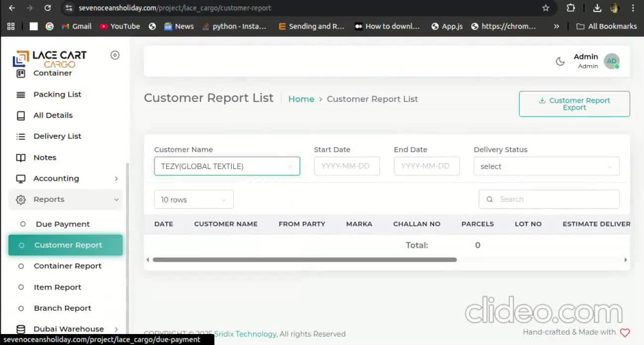Click the Packing List lines icon
Viewport: 644px width, 345px height.
pyautogui.click(x=21, y=95)
